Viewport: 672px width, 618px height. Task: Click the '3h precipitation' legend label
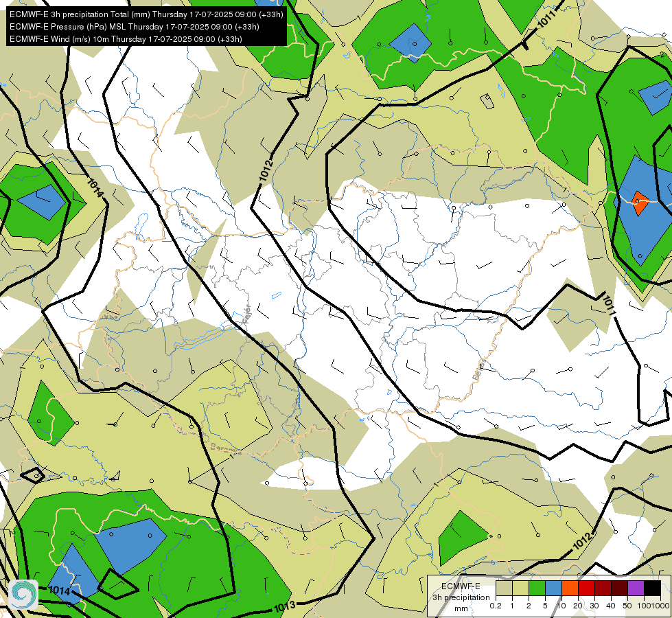tap(461, 597)
